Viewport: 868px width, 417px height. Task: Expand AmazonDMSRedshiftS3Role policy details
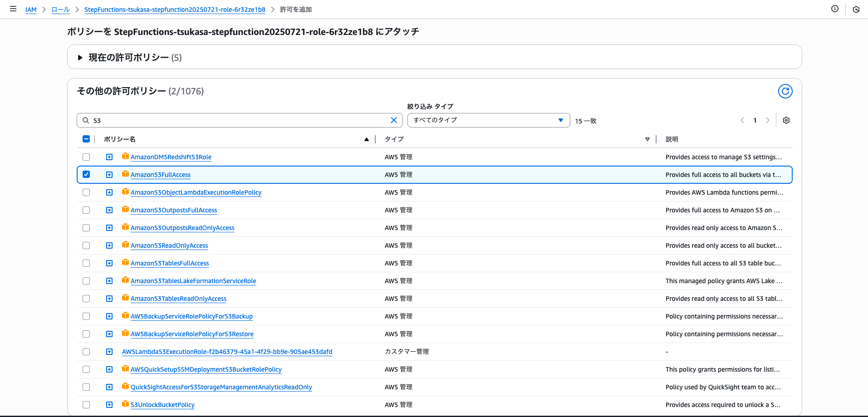click(109, 157)
